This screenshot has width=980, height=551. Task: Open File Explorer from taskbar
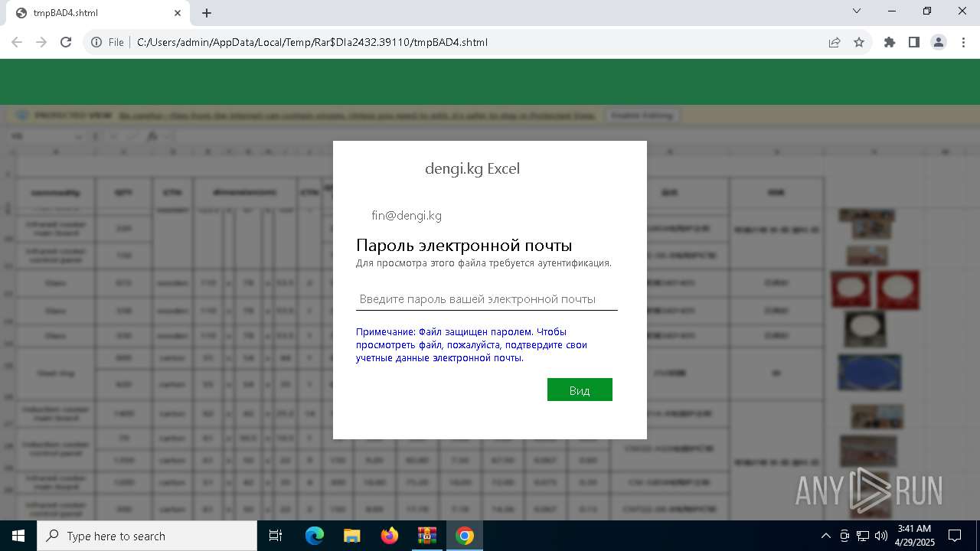351,536
